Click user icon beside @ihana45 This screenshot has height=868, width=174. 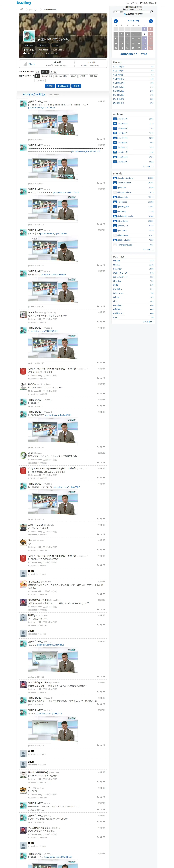click(x=115, y=188)
